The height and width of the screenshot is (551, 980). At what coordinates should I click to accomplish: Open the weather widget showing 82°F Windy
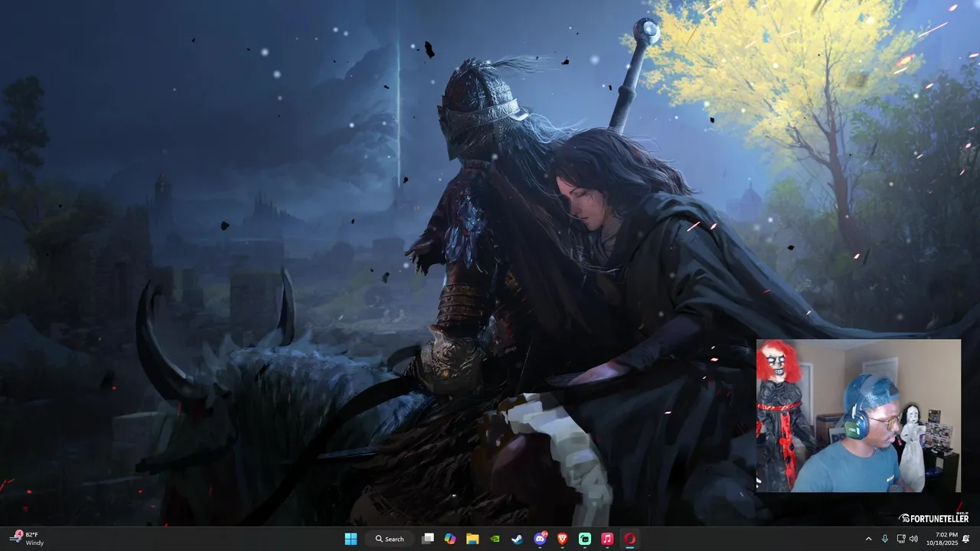[x=28, y=539]
